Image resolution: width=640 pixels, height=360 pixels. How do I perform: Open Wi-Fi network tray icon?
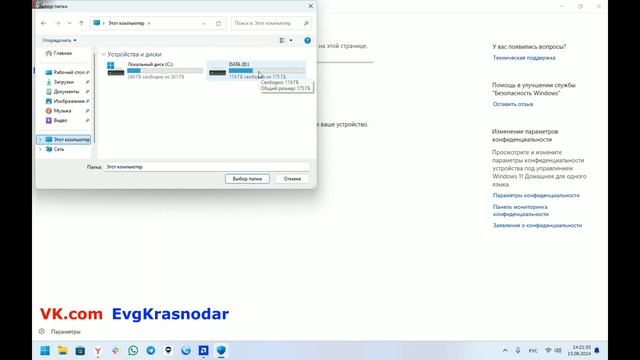tap(548, 351)
